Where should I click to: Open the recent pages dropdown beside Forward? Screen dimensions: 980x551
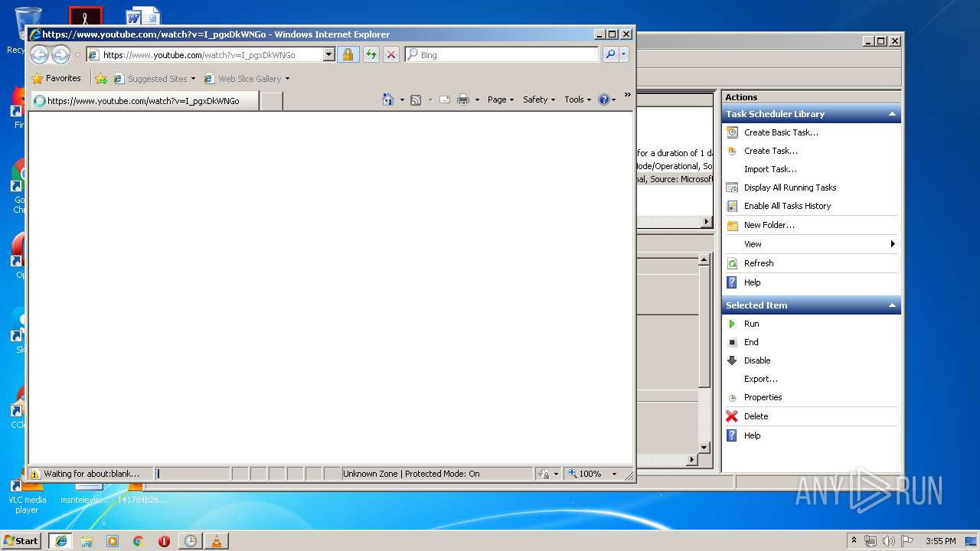click(77, 55)
